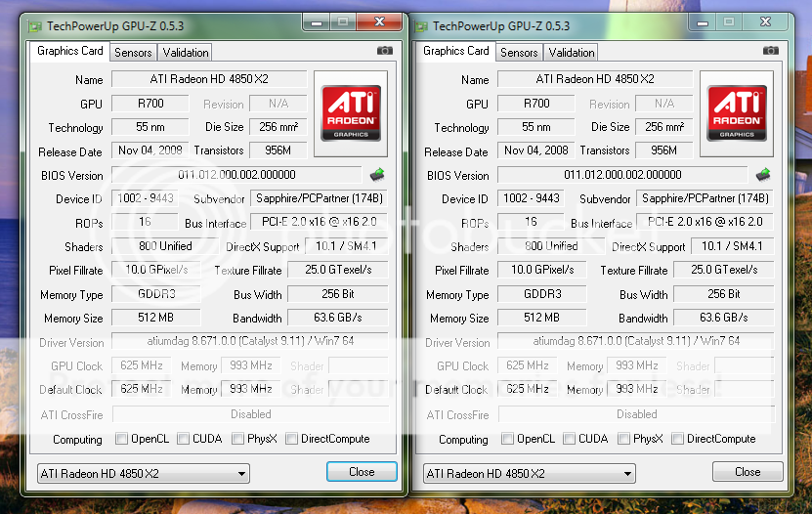Select Graphics Card tab in left window
Image resolution: width=812 pixels, height=514 pixels.
[x=70, y=51]
